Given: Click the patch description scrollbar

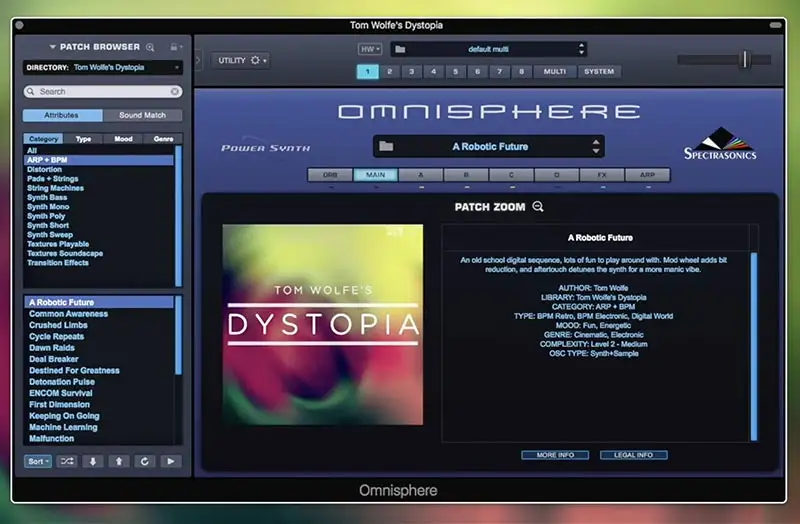Looking at the screenshot, I should (x=754, y=346).
